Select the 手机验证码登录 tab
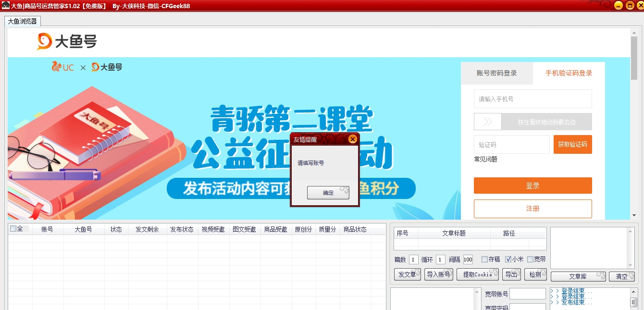644x310 pixels. [x=569, y=74]
